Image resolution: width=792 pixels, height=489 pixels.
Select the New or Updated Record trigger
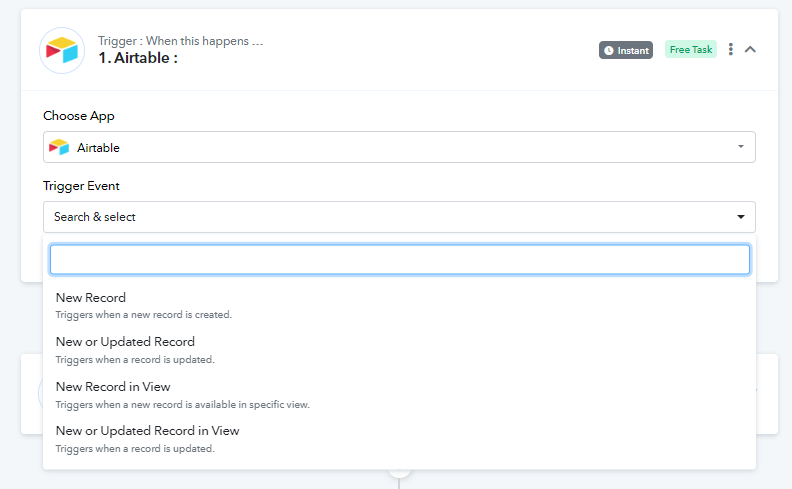[x=399, y=350]
